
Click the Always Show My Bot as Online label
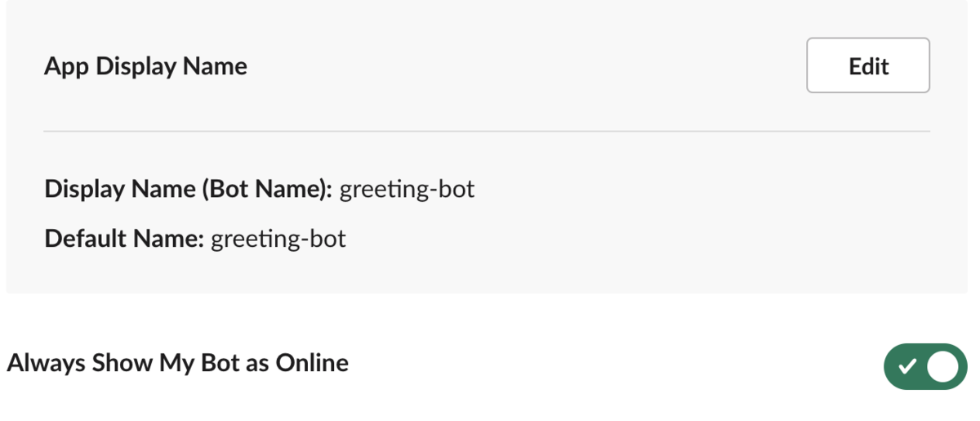pyautogui.click(x=177, y=362)
